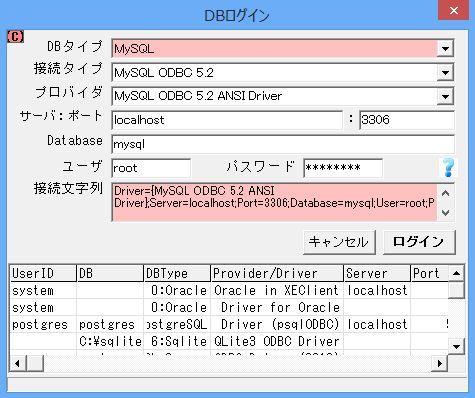The image size is (475, 398).
Task: Sort by UserID column header
Action: point(43,274)
